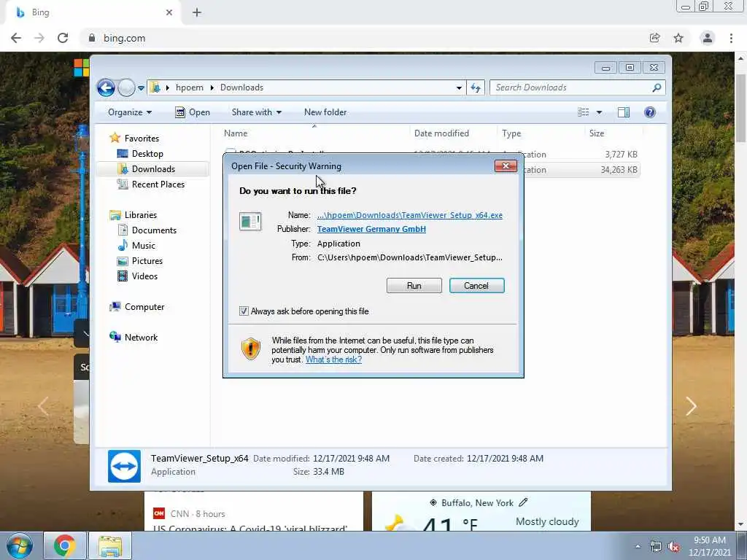Click the magnifier icon in Search Downloads

(657, 87)
